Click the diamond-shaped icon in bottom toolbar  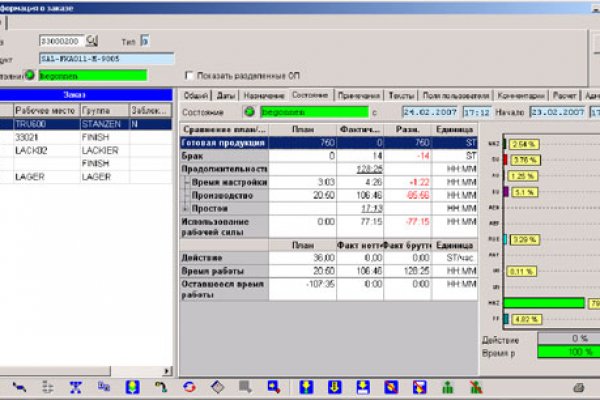(x=216, y=386)
